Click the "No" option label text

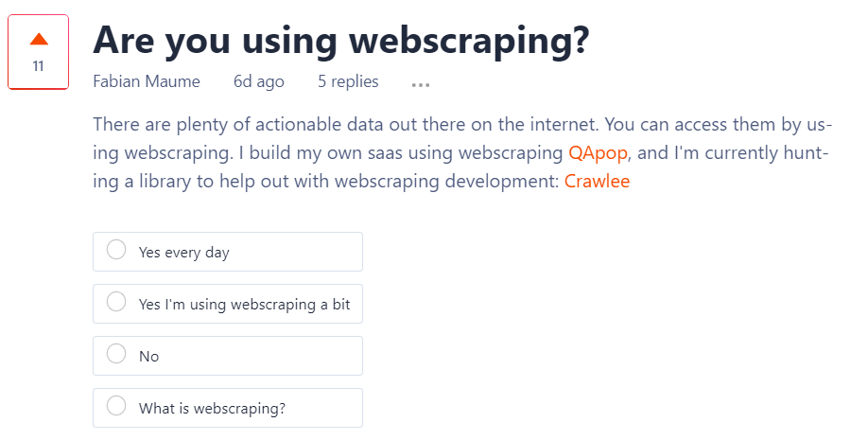click(148, 357)
